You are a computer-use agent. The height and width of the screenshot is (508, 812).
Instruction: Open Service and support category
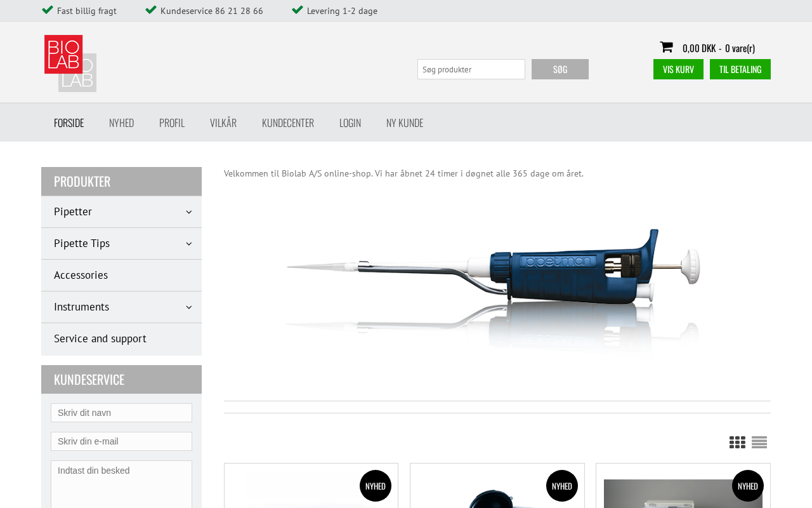121,339
